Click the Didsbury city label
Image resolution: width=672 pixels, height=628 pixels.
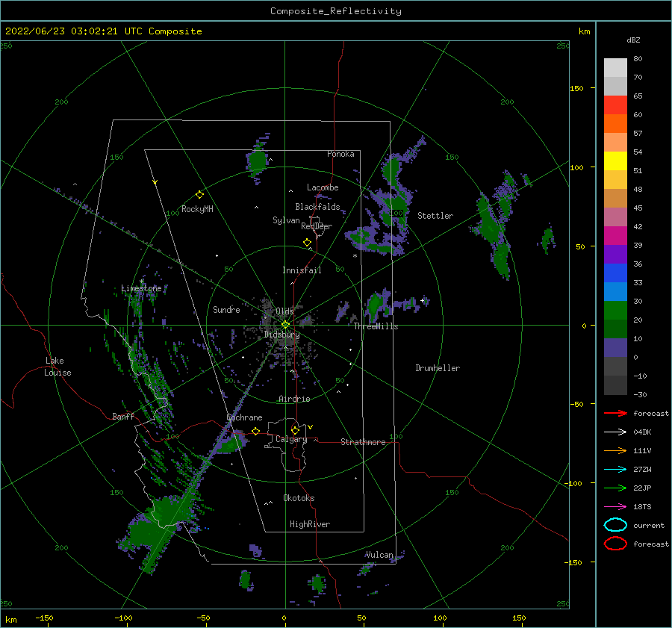(x=282, y=335)
